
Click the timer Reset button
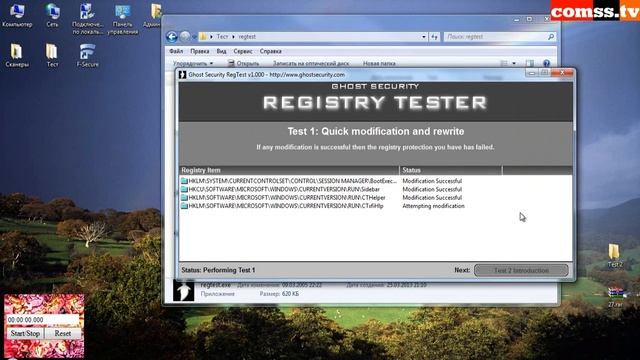(63, 333)
